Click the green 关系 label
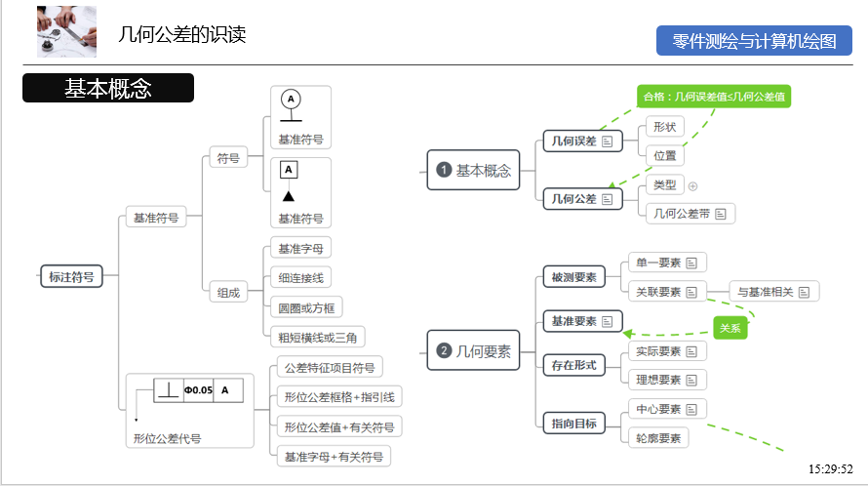The width and height of the screenshot is (868, 486). 730,328
